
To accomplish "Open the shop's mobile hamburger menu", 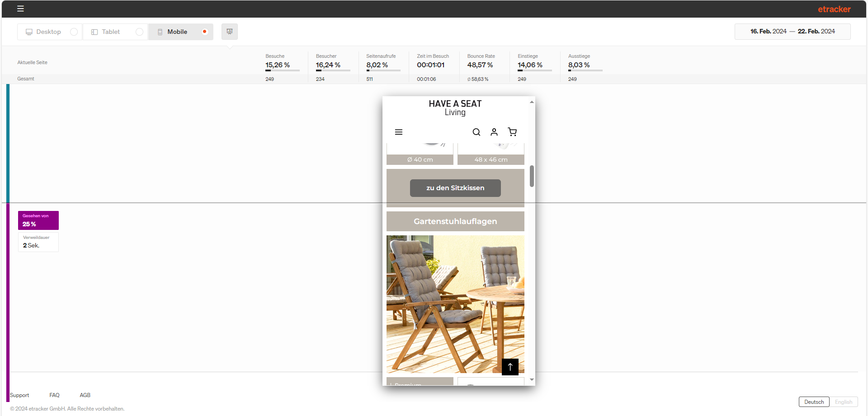I will pos(399,132).
